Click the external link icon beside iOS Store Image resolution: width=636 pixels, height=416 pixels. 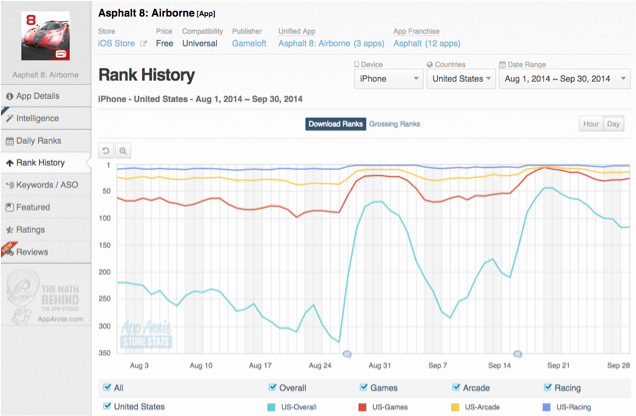143,44
